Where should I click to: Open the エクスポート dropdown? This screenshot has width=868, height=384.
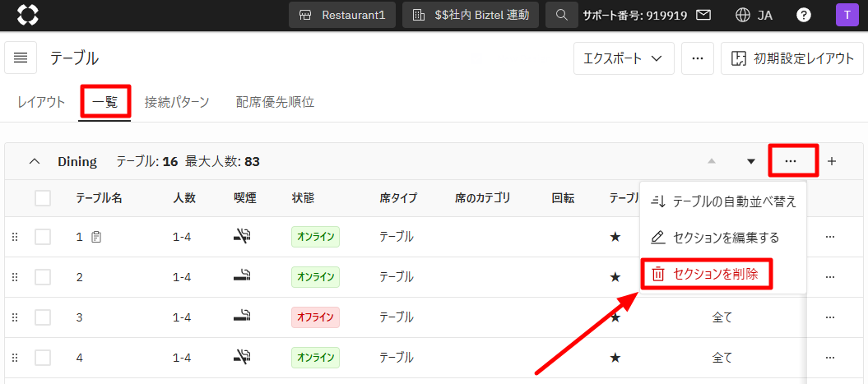pos(624,58)
